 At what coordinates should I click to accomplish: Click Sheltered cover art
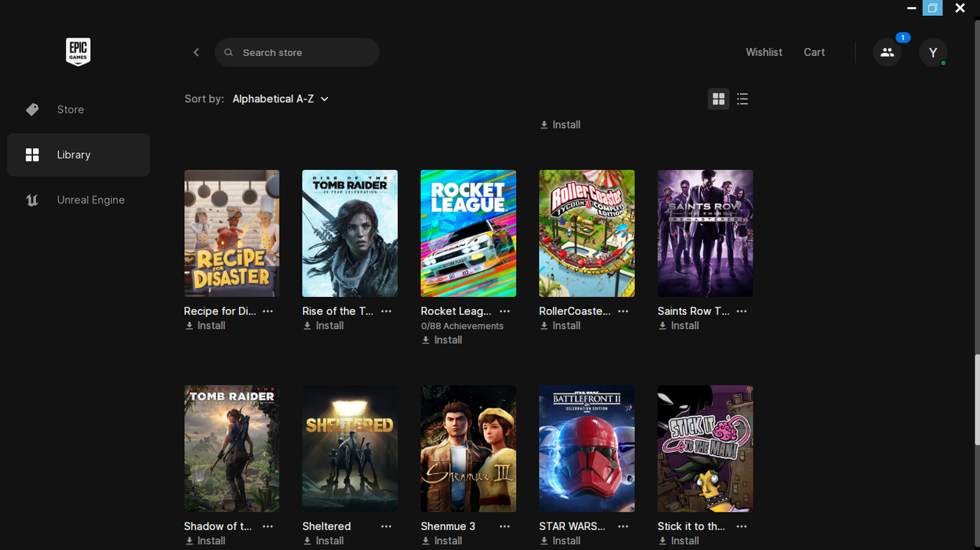[x=350, y=449]
